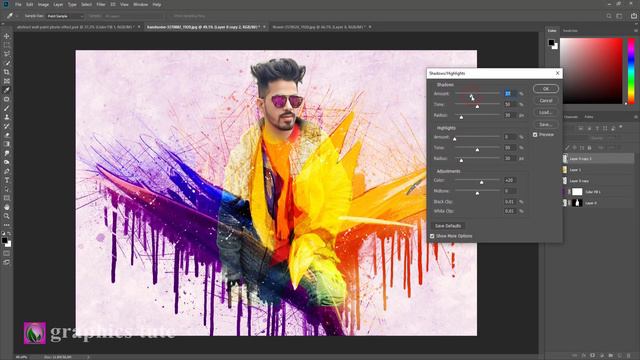Select the Quick Selection tool
This screenshot has height=360, width=640.
point(7,63)
